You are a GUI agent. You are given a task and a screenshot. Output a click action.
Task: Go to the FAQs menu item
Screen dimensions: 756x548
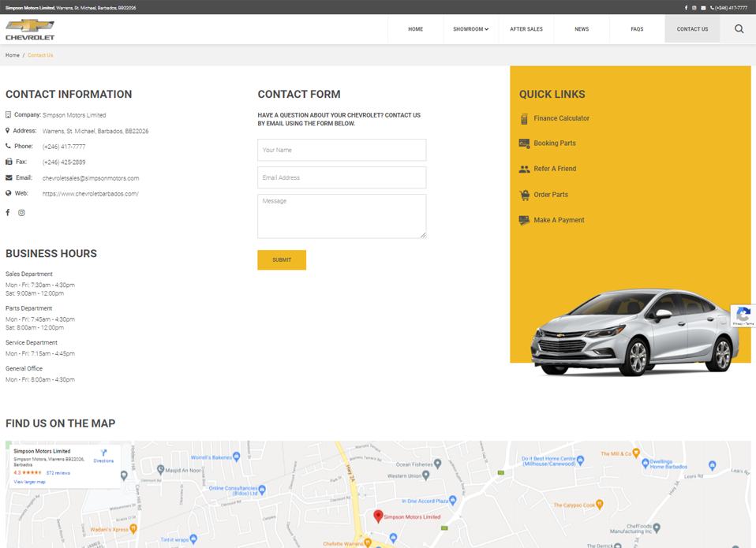(x=637, y=29)
